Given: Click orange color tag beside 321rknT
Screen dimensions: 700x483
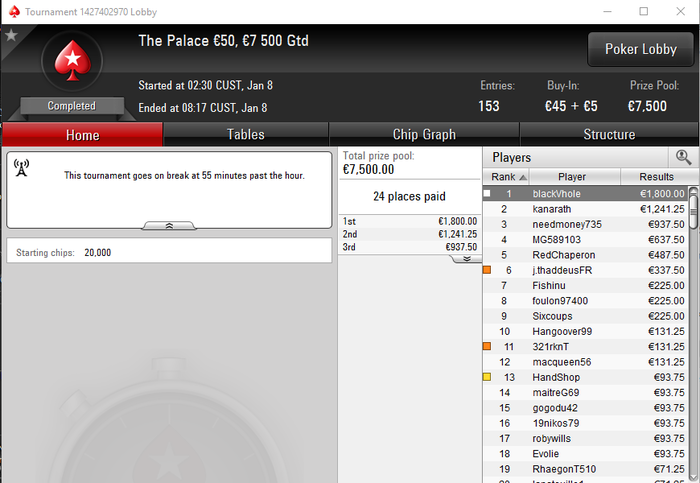Looking at the screenshot, I should coord(487,346).
